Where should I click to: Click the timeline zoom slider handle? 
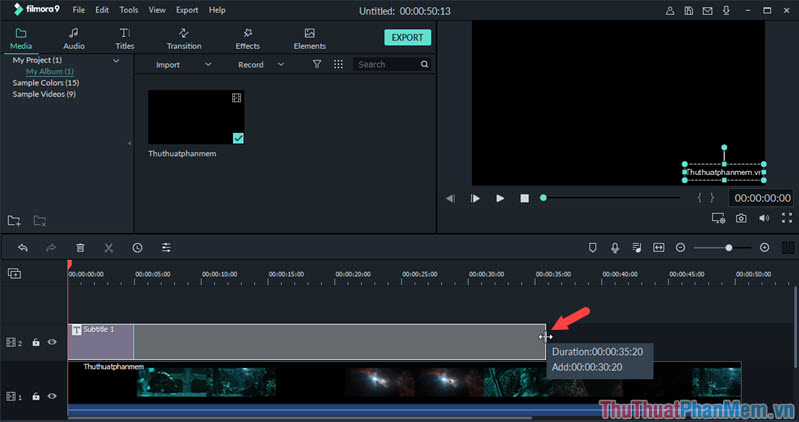tap(729, 248)
